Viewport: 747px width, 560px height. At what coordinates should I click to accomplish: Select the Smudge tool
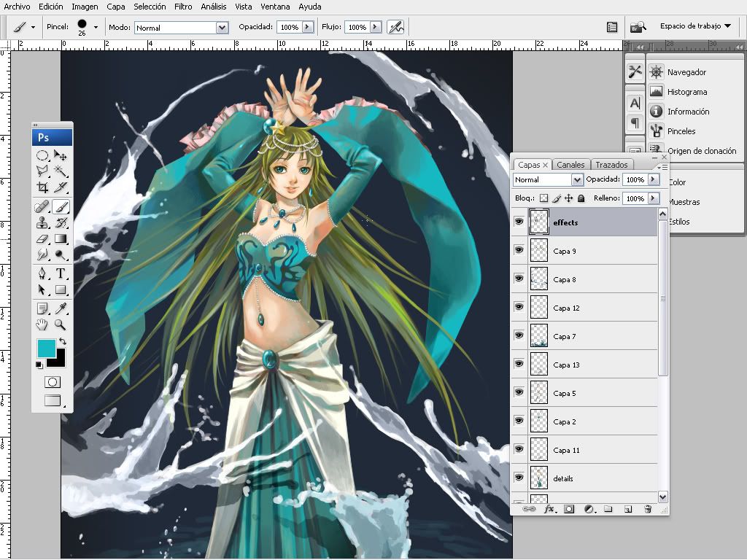pos(42,254)
